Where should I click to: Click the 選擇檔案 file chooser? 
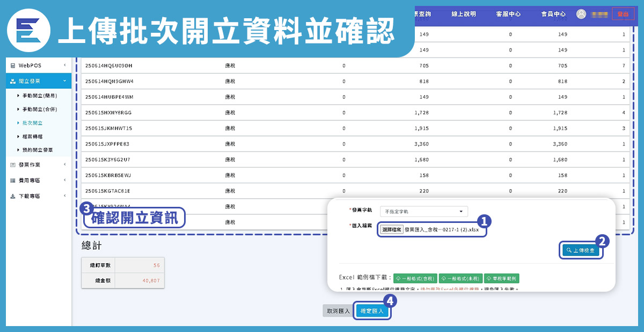point(392,229)
